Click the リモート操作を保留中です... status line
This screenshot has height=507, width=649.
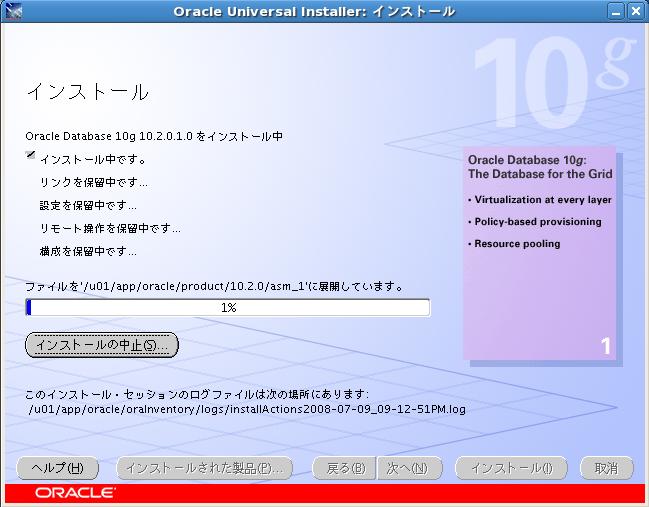pos(110,228)
